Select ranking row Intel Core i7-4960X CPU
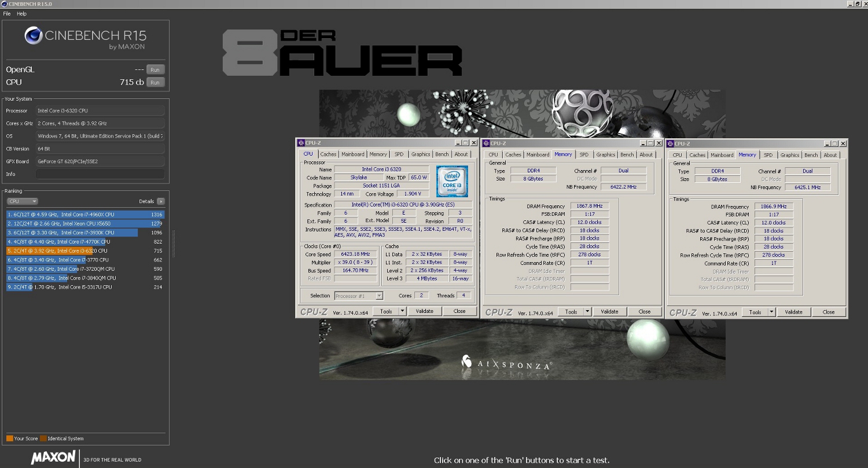Viewport: 868px width, 468px height. (86, 215)
